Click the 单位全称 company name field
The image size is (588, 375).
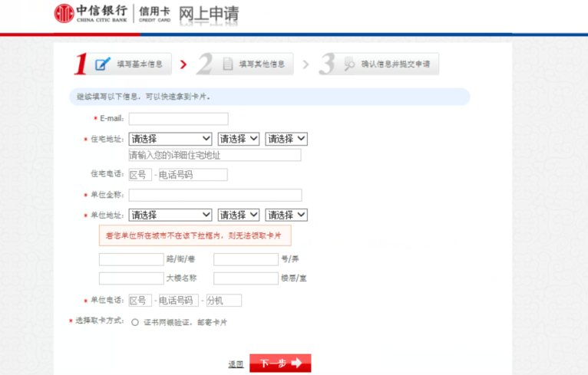(215, 195)
